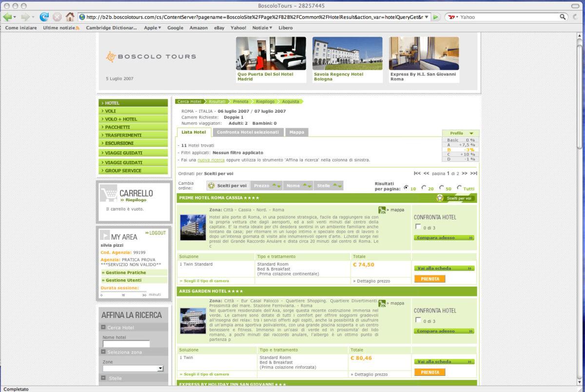585x392 pixels.
Task: Click the Durata sessione progress bar
Action: point(123,292)
